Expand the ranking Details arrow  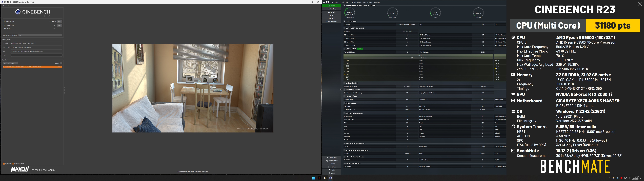(x=61, y=63)
